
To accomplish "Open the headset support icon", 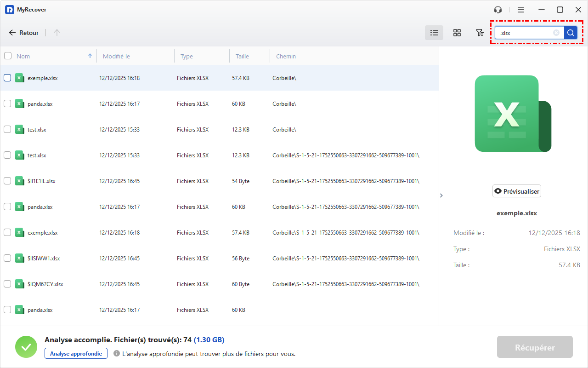I will click(x=498, y=10).
